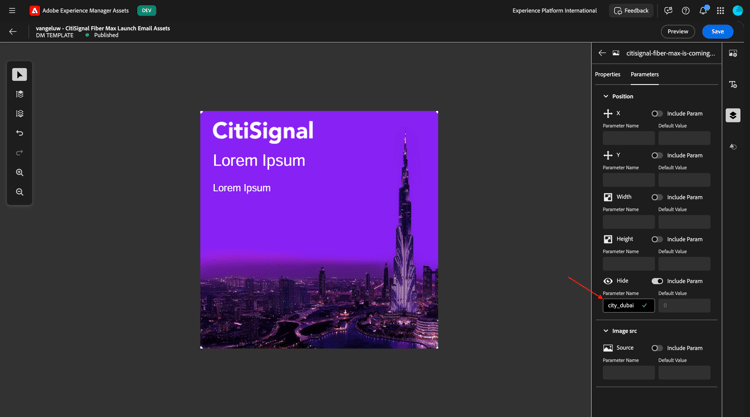Go back in the layer panel
Image resolution: width=750 pixels, height=417 pixels.
click(602, 53)
